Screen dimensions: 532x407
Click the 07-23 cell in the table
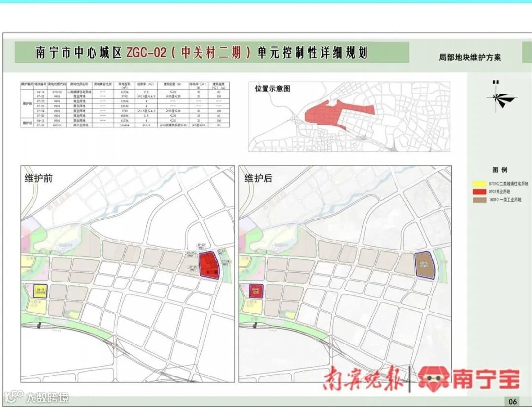click(40, 106)
